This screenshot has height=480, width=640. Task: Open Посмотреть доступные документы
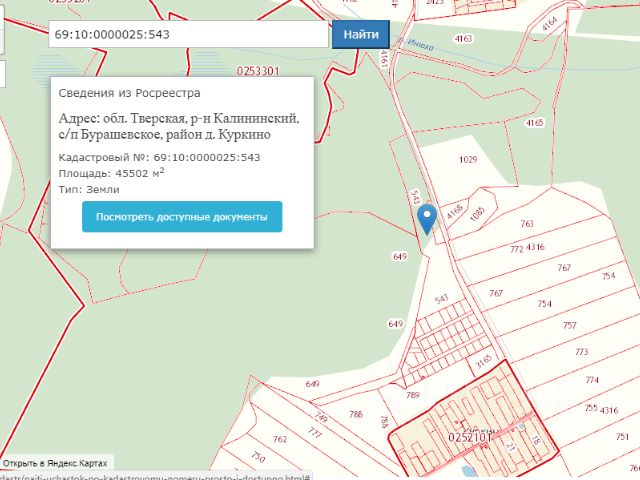pos(182,216)
